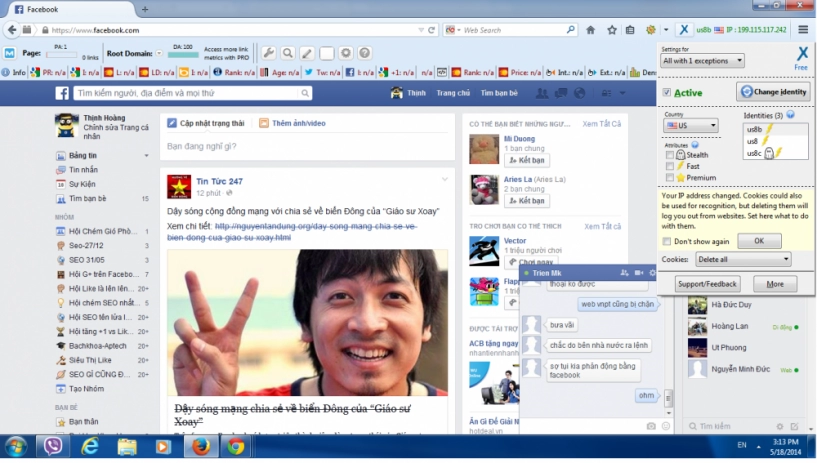Add friends to Trion Mk chat

tap(624, 273)
